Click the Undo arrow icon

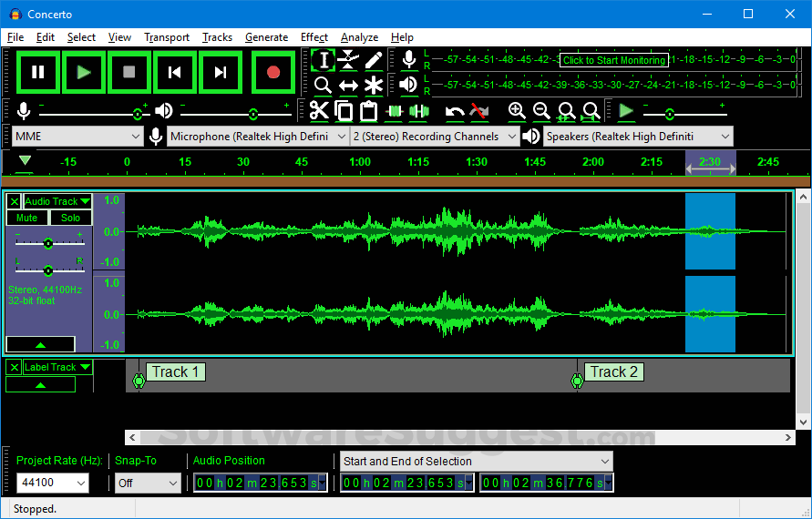pyautogui.click(x=455, y=111)
